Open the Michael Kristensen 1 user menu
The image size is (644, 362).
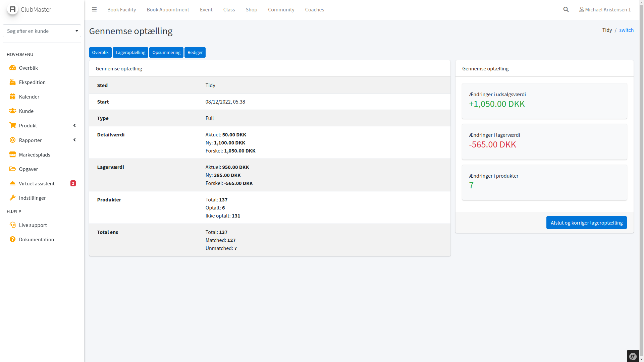pos(605,9)
